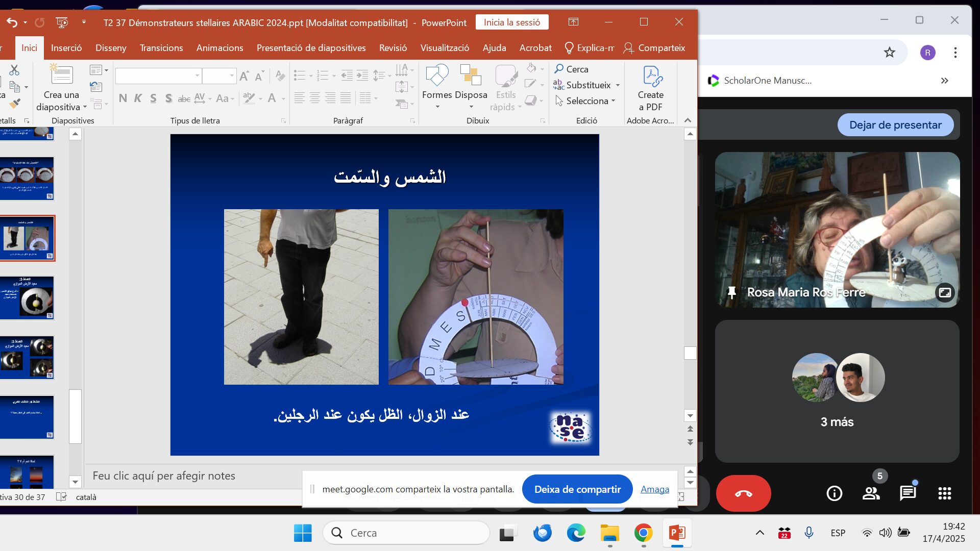Collapse the ribbon with the chevron
980x551 pixels.
pyautogui.click(x=688, y=120)
